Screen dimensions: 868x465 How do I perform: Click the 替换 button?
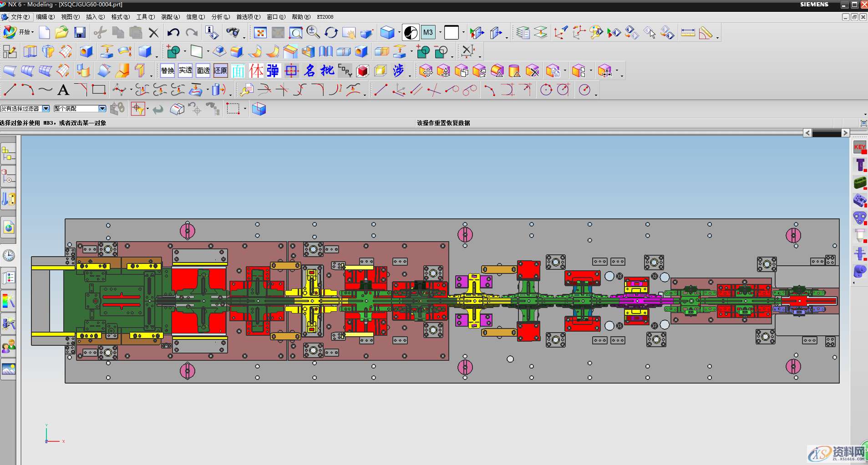click(x=168, y=71)
